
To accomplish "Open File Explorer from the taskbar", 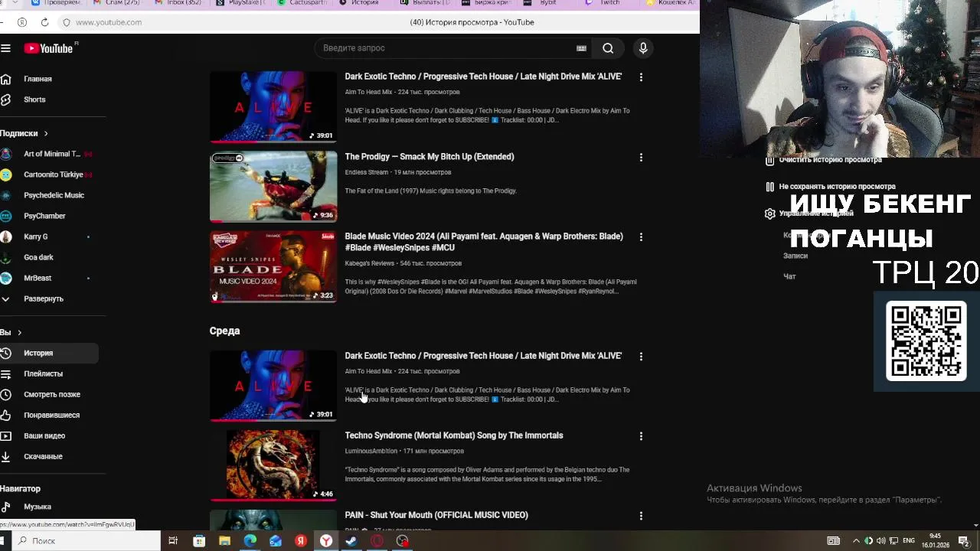I will pyautogui.click(x=224, y=541).
